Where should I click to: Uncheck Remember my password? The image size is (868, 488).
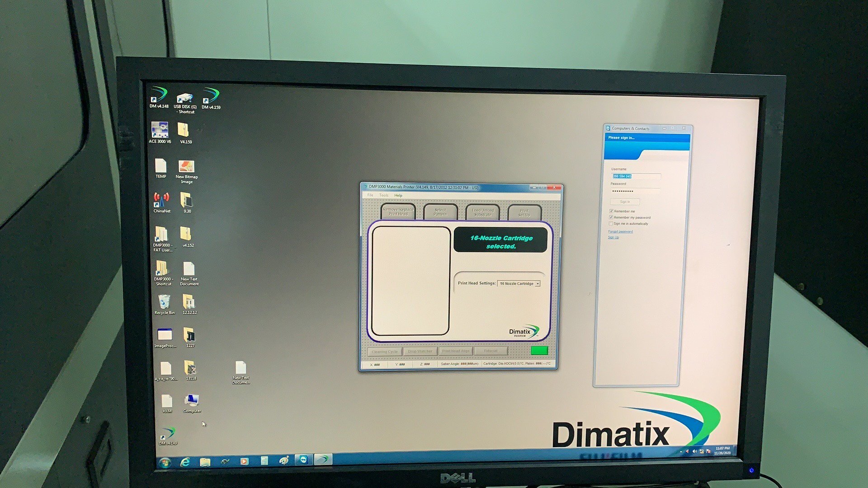click(611, 217)
